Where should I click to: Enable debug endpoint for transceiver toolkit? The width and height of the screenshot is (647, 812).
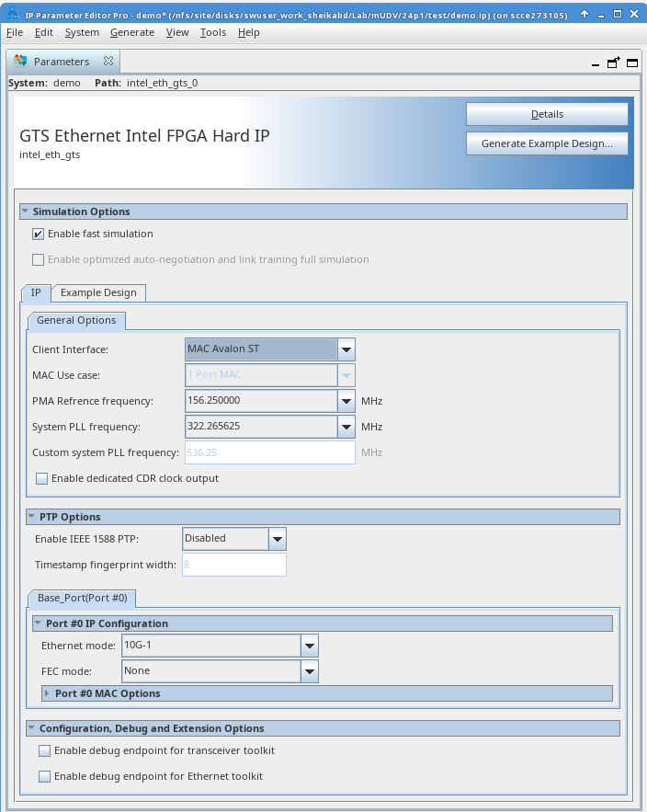point(44,751)
